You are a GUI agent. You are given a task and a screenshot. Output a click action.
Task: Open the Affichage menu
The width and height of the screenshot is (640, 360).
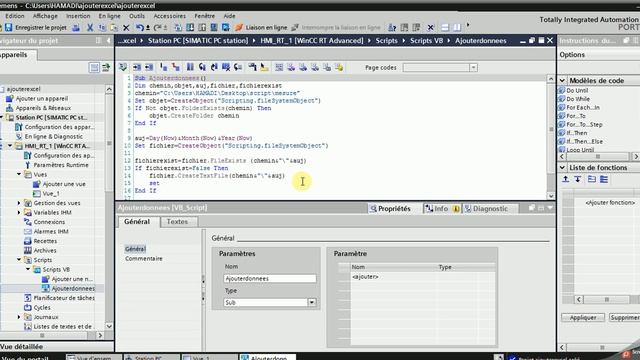45,16
